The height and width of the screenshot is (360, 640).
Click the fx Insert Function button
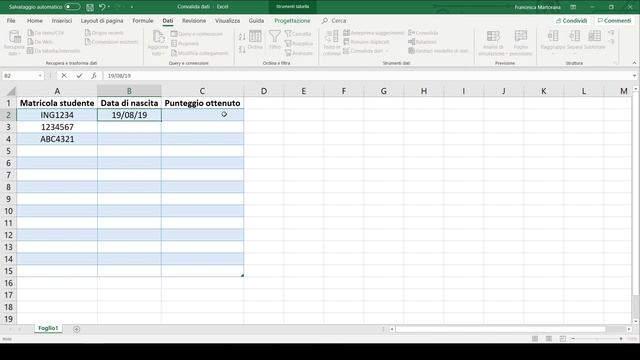(x=94, y=76)
